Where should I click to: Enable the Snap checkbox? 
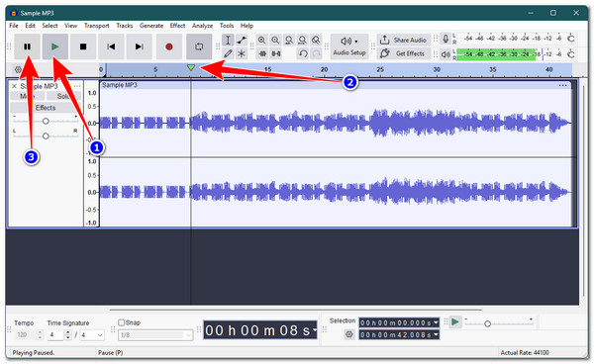click(121, 322)
